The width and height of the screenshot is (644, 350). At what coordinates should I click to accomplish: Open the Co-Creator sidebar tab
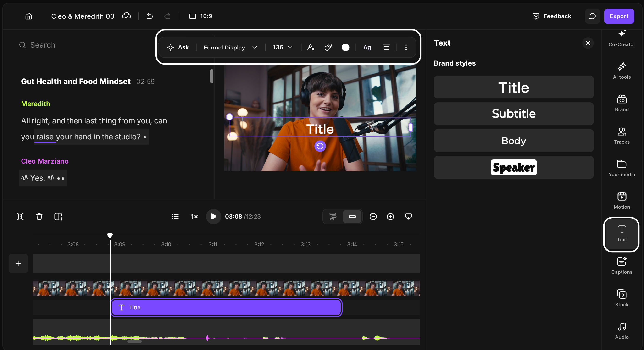pyautogui.click(x=622, y=39)
